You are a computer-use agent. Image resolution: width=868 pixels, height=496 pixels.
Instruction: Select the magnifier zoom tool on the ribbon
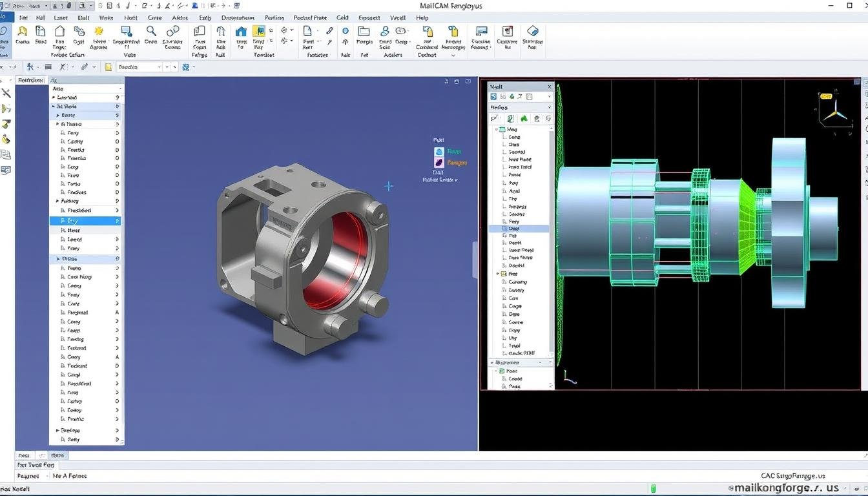tap(150, 31)
